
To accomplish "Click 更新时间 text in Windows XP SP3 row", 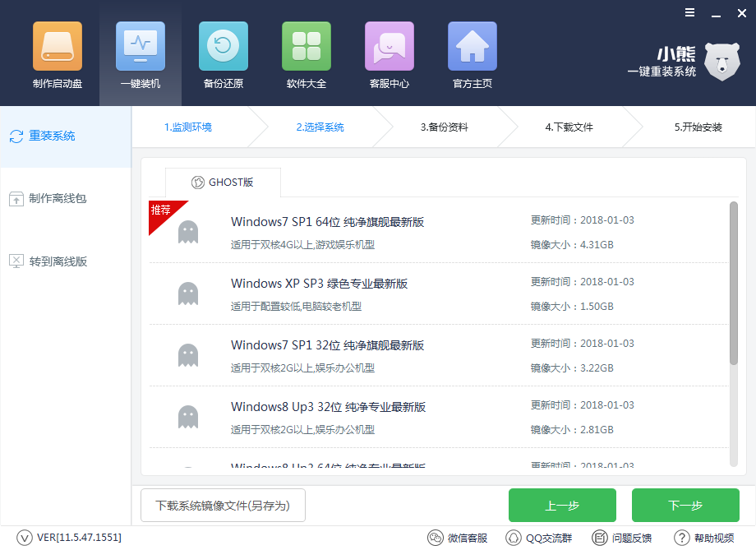I will pyautogui.click(x=583, y=282).
